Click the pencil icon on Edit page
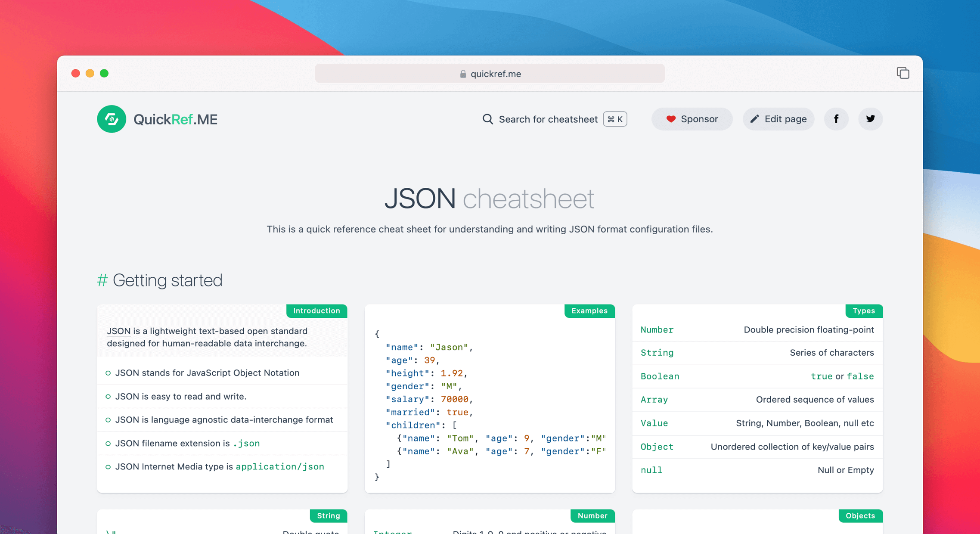This screenshot has width=980, height=534. click(754, 119)
